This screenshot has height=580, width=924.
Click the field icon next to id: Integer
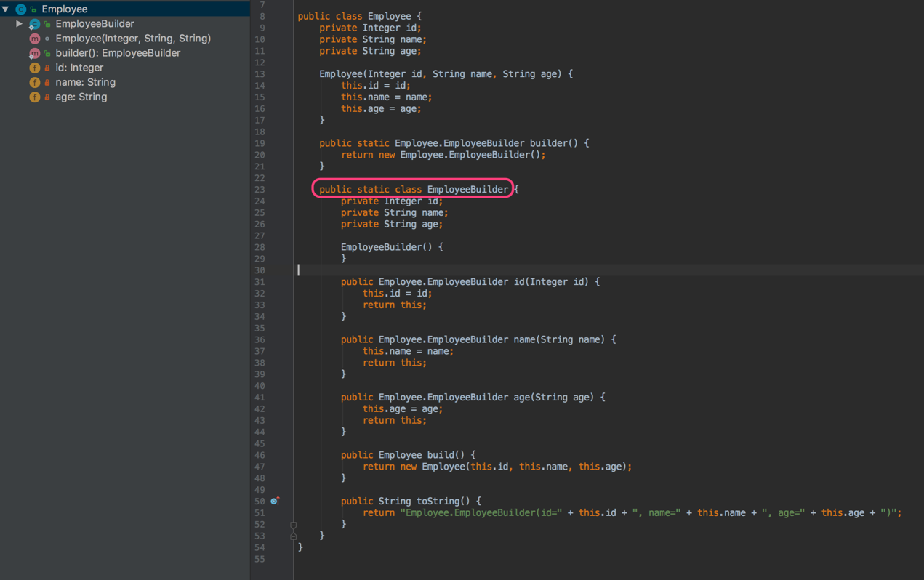[34, 68]
